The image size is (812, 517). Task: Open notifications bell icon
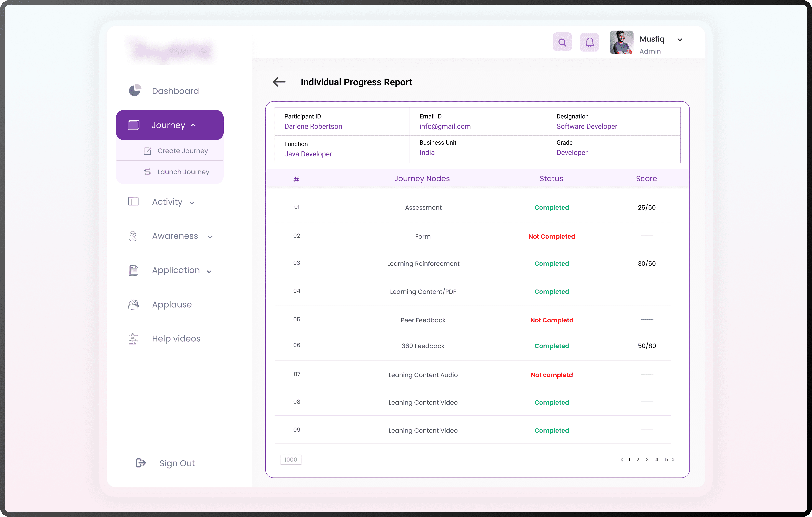click(x=589, y=42)
